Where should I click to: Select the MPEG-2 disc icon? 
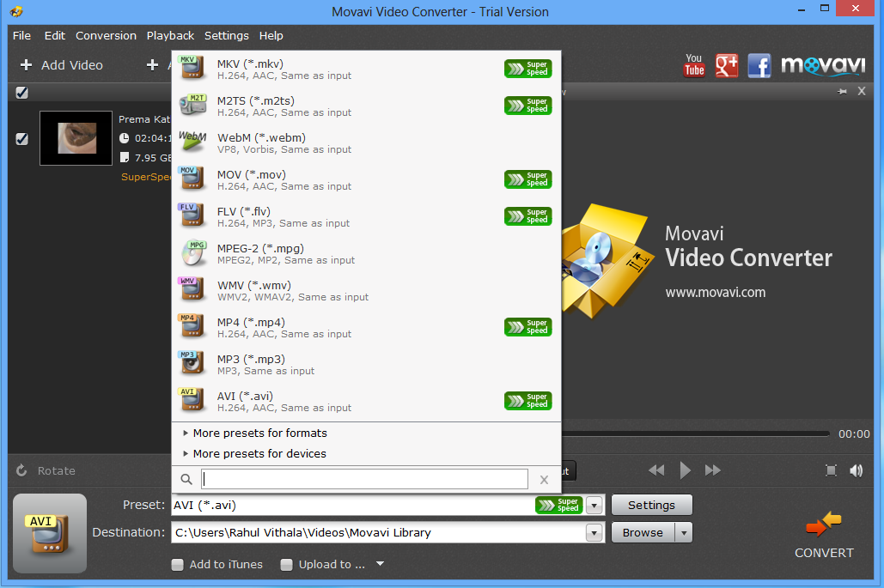pyautogui.click(x=192, y=252)
